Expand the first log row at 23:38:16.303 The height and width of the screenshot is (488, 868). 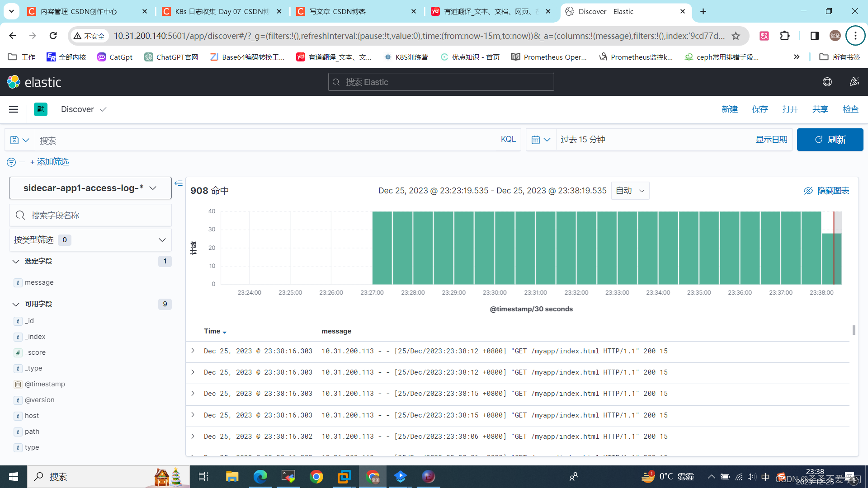[x=193, y=351]
